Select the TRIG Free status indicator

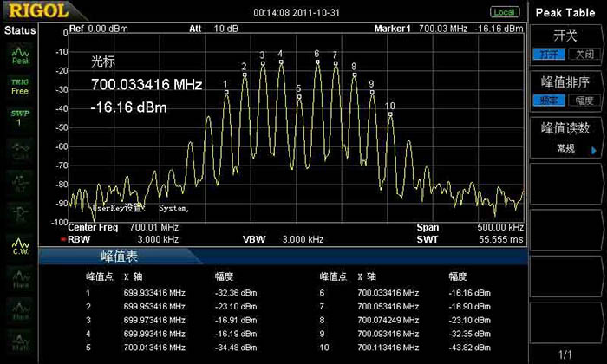tap(19, 86)
